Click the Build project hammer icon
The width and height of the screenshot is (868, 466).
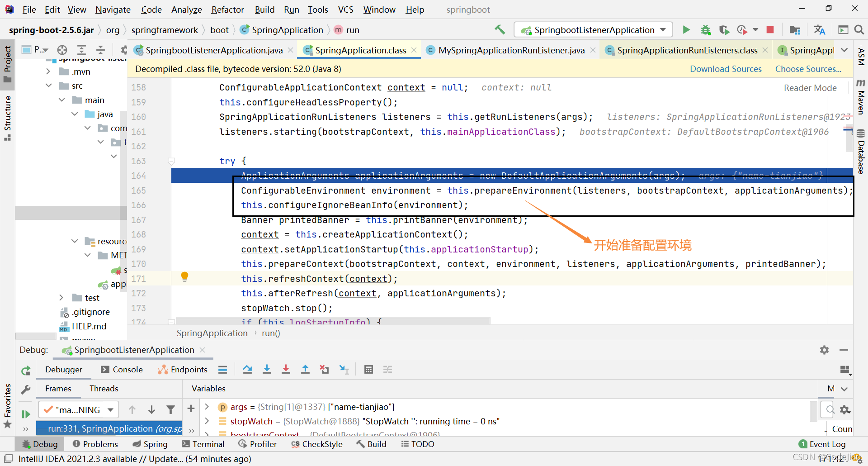[500, 30]
